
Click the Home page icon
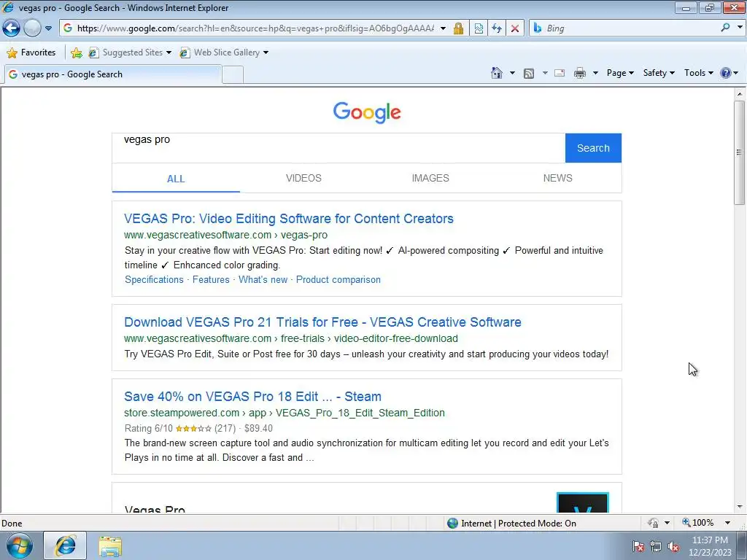click(x=496, y=73)
